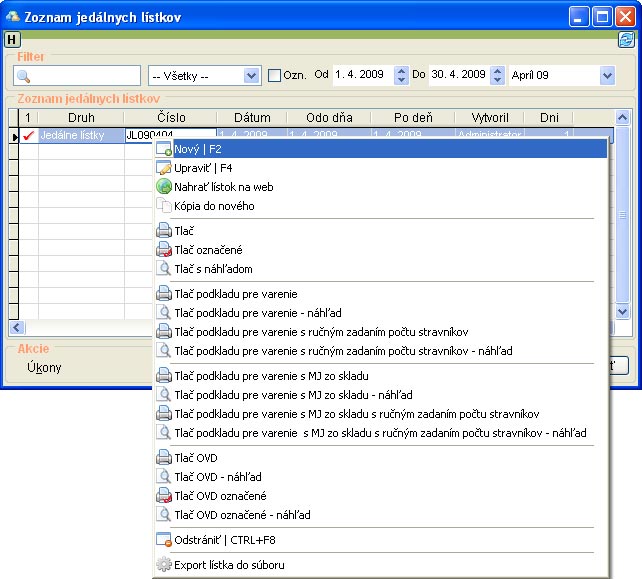
Task: Click the red checkmark in first row
Action: pyautogui.click(x=28, y=135)
